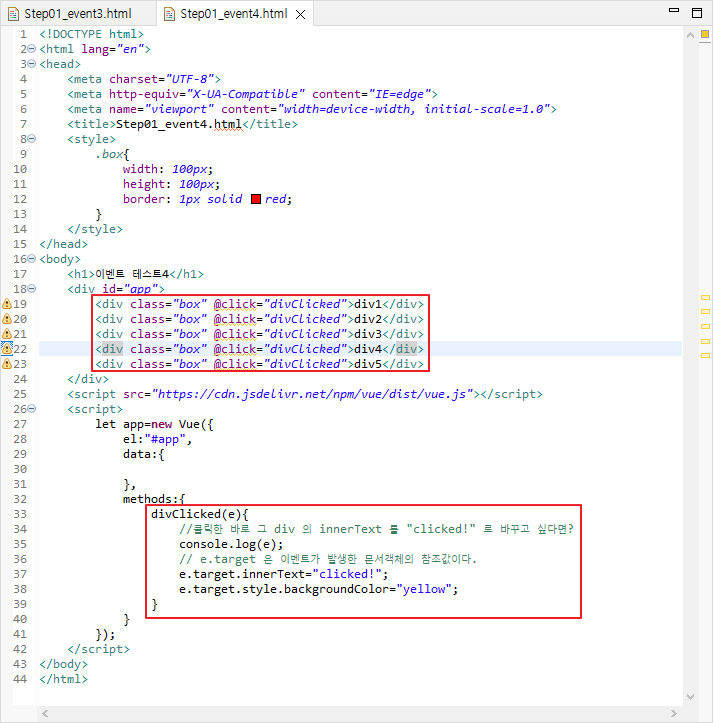Select the Step01_event4.html tab
713x723 pixels.
click(233, 14)
